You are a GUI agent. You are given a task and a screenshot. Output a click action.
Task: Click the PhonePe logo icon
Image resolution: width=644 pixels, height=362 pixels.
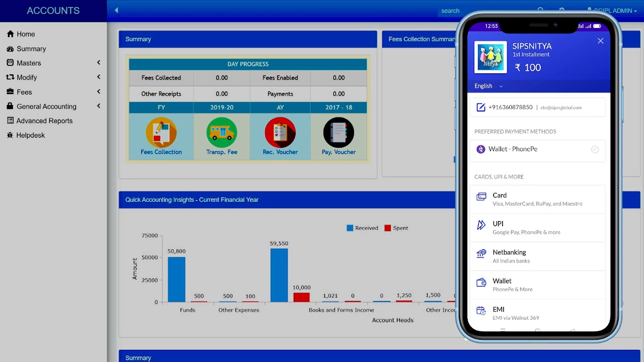coord(481,149)
